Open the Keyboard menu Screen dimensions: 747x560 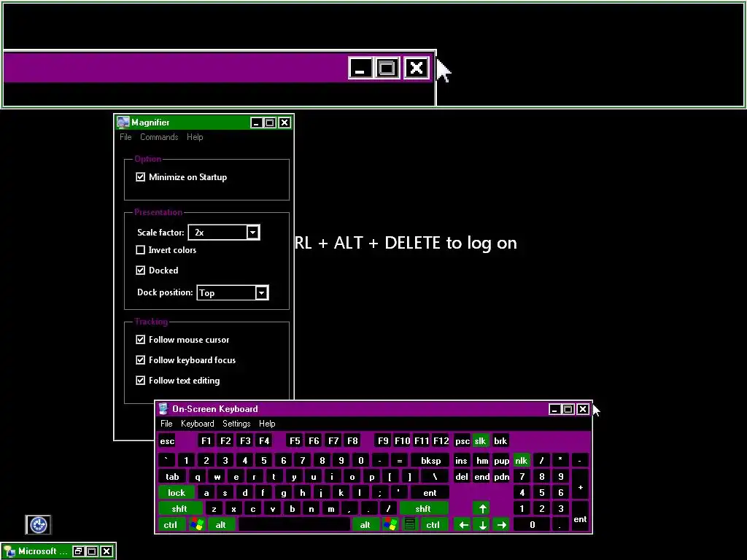pyautogui.click(x=197, y=424)
